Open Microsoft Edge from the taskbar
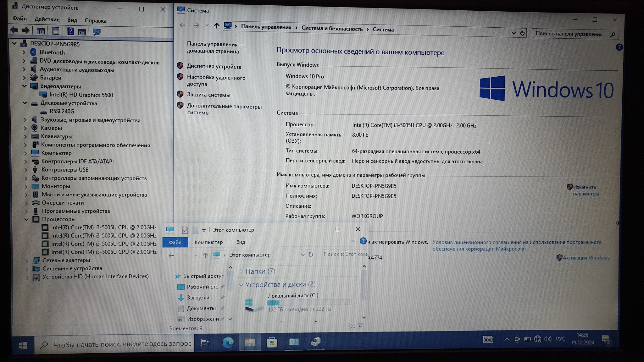Viewport: 644px width, 362px height. click(228, 342)
